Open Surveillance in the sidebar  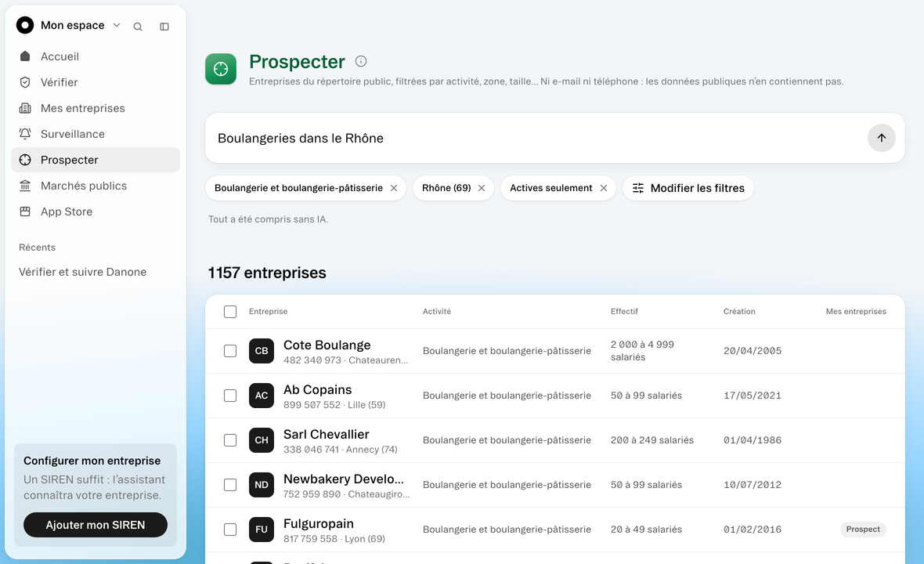coord(96,135)
